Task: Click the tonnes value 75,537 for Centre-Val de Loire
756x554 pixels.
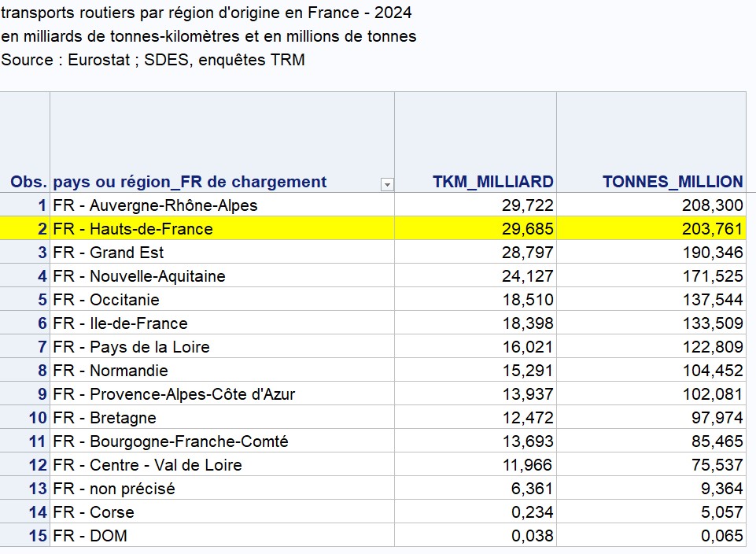Action: pos(716,465)
